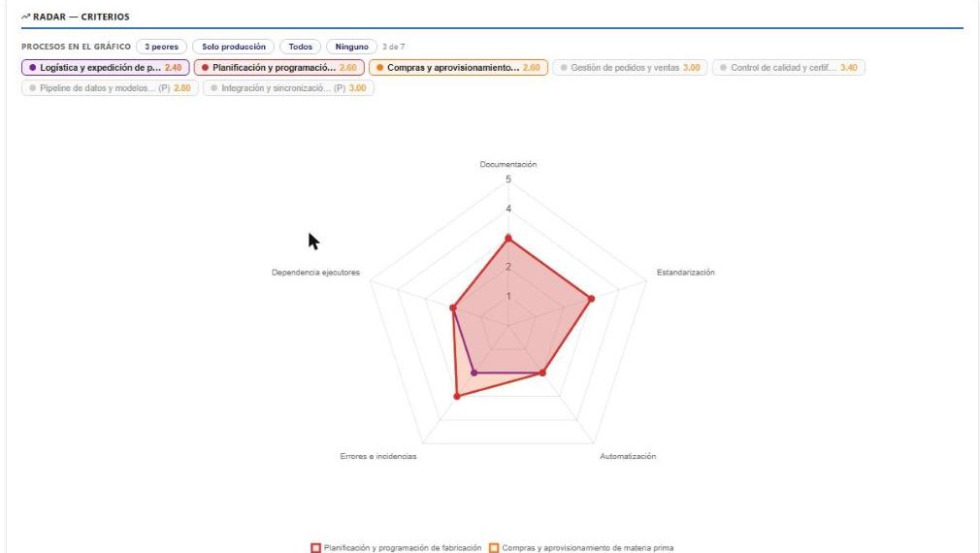Click the 'Compras y aprovisionamiento de materia prima' legend entry
The image size is (980, 553).
click(581, 548)
